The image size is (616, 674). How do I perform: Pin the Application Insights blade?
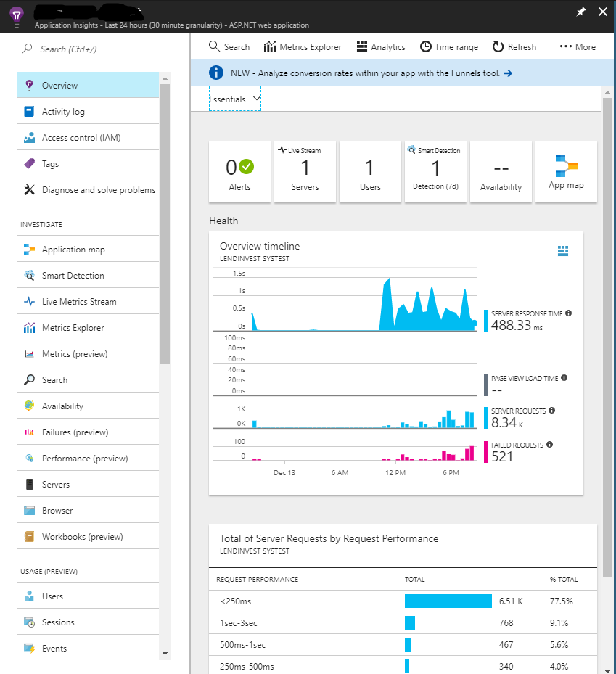(x=582, y=12)
